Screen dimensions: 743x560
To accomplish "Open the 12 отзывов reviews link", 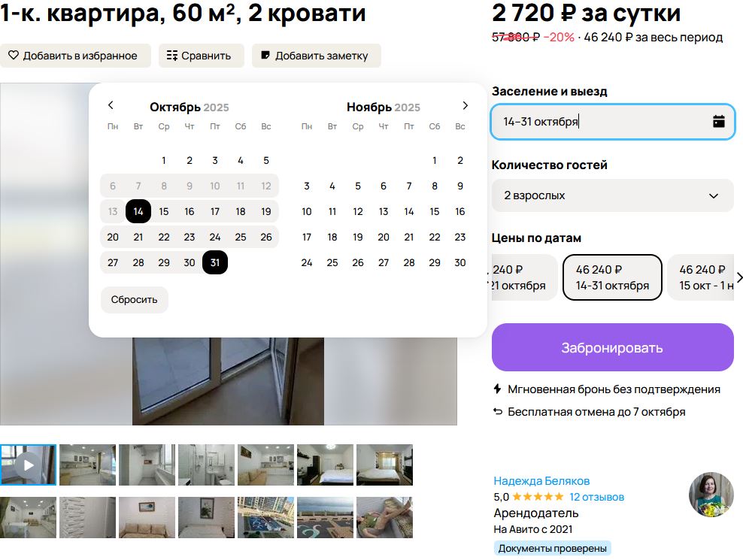I will (x=596, y=497).
